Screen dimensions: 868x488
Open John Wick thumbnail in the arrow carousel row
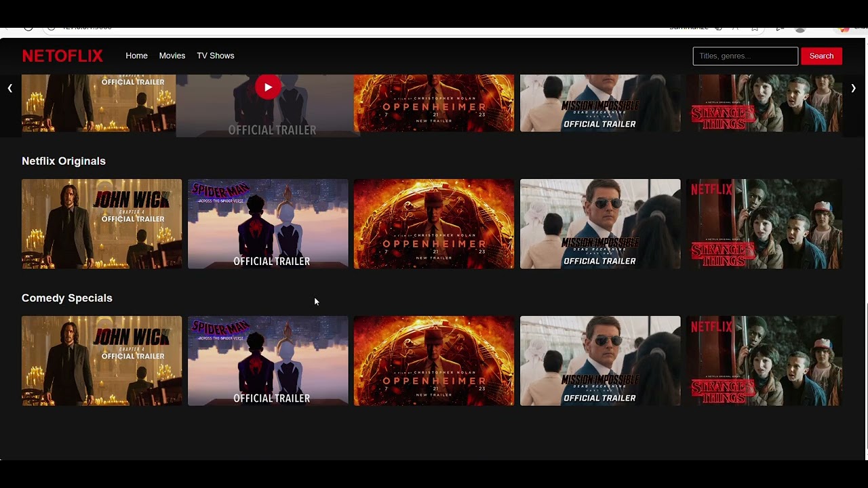(x=99, y=103)
